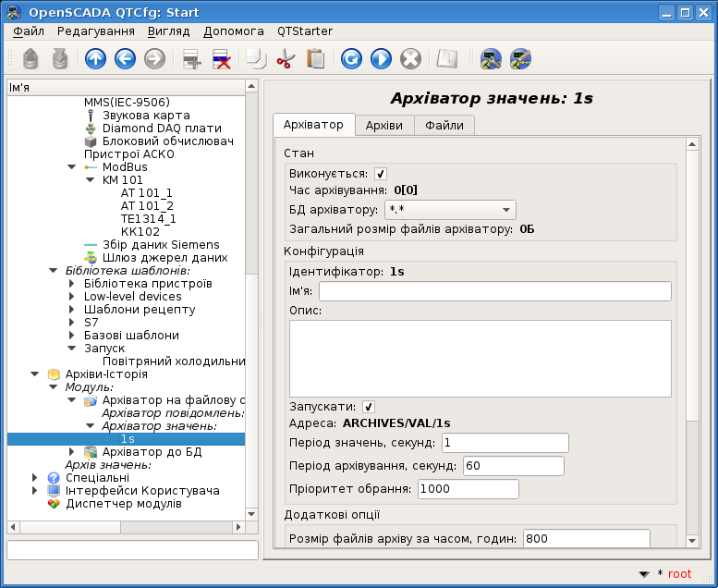Click the block calculator cube icon
The image size is (718, 588).
pyautogui.click(x=91, y=141)
